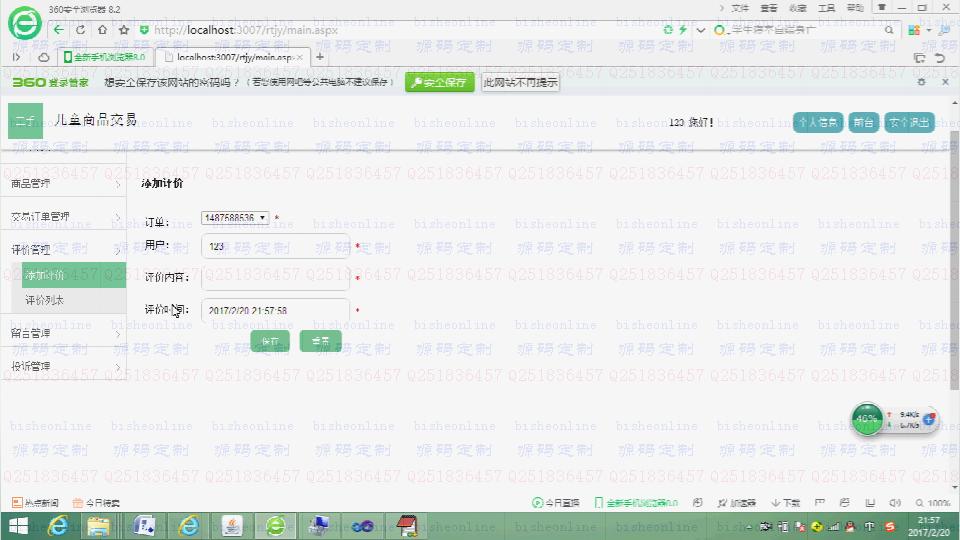This screenshot has height=540, width=960.
Task: Open the cloud sync icon beside tabs
Action: 43,57
